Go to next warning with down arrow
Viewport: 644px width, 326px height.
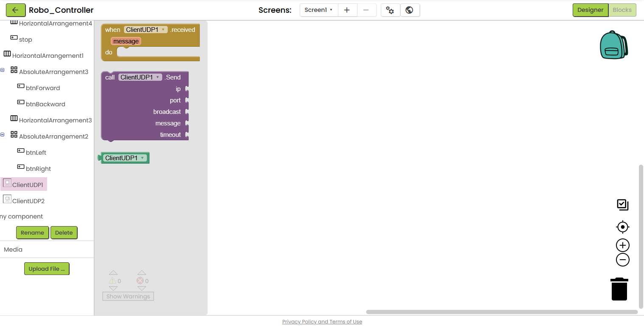[113, 288]
